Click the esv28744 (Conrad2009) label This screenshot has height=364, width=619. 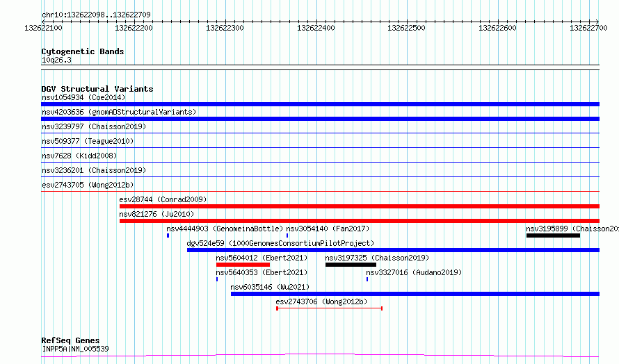tap(163, 199)
